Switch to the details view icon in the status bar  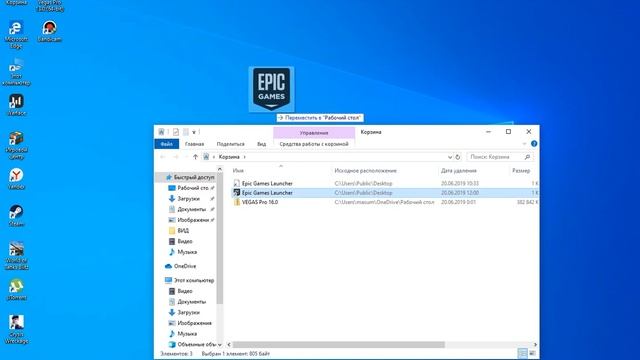click(x=522, y=353)
